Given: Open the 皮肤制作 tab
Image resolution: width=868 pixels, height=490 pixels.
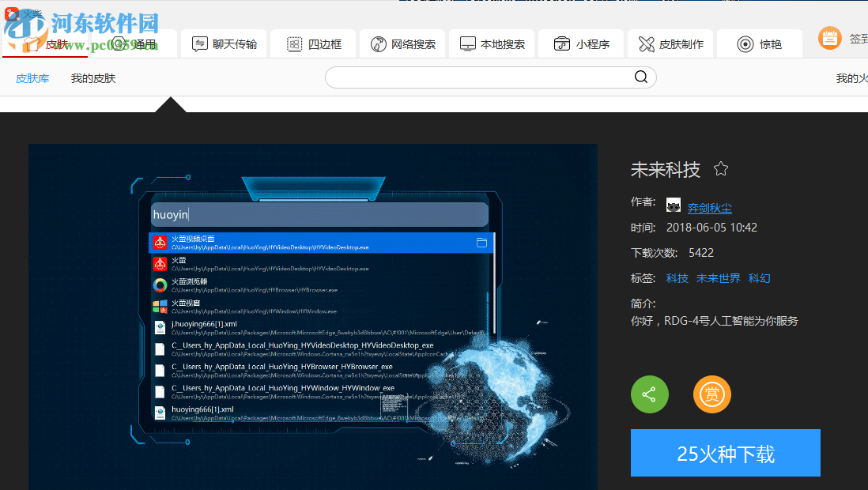Looking at the screenshot, I should point(671,44).
